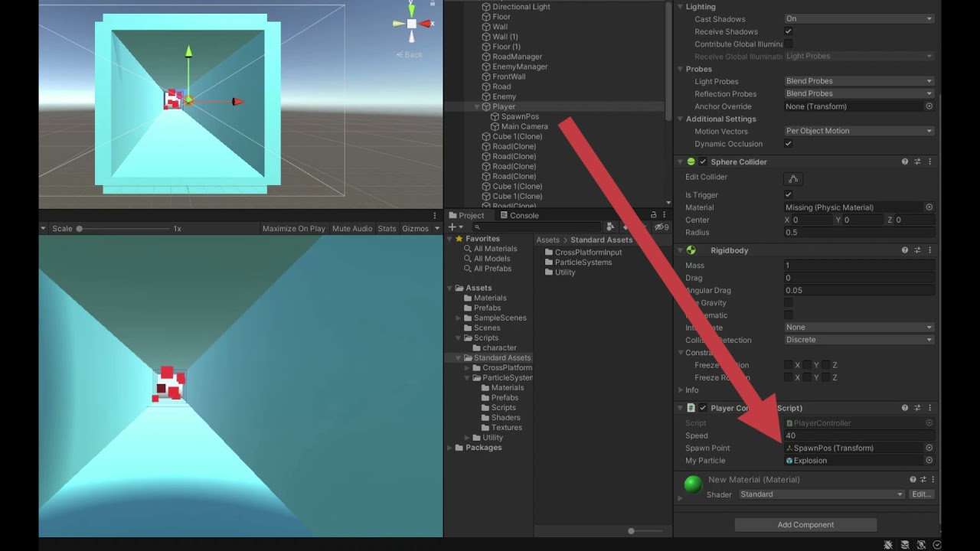Select EnemyManager in the Hierarchy
This screenshot has height=551, width=980.
(520, 67)
